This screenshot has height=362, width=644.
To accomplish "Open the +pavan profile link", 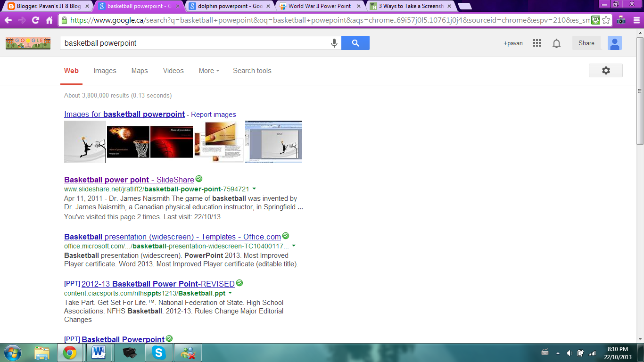I will pyautogui.click(x=513, y=43).
